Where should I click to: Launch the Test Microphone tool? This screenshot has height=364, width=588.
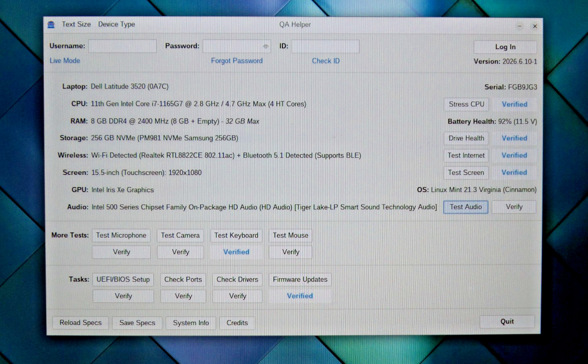click(121, 235)
